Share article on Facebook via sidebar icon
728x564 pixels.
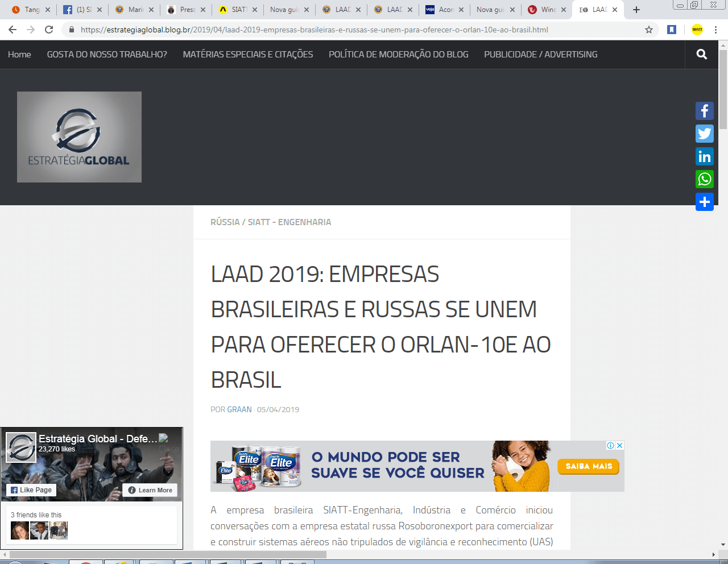pyautogui.click(x=705, y=111)
